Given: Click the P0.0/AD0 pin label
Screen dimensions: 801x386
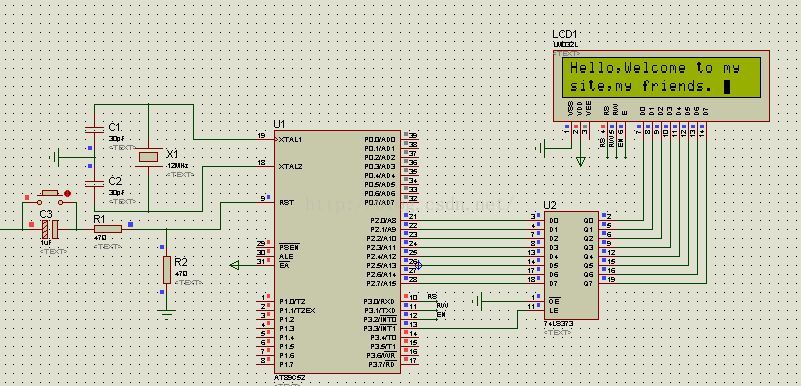Looking at the screenshot, I should point(380,139).
